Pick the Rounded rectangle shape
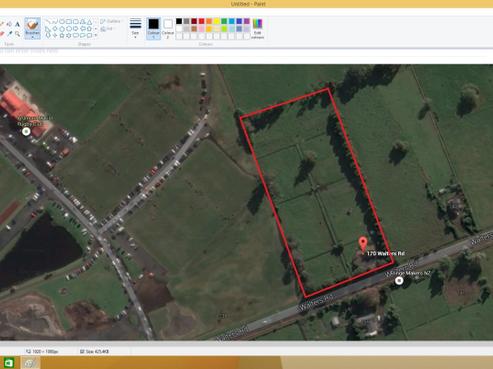The height and width of the screenshot is (369, 493). point(76,21)
